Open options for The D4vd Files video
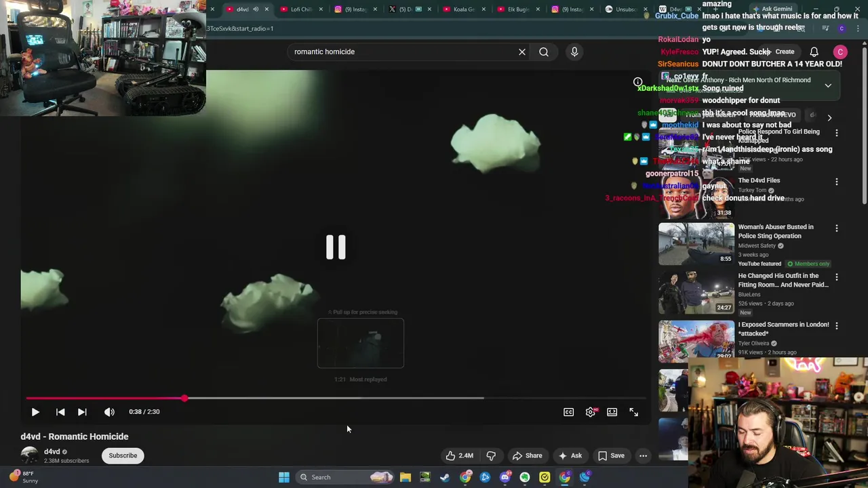 836,182
